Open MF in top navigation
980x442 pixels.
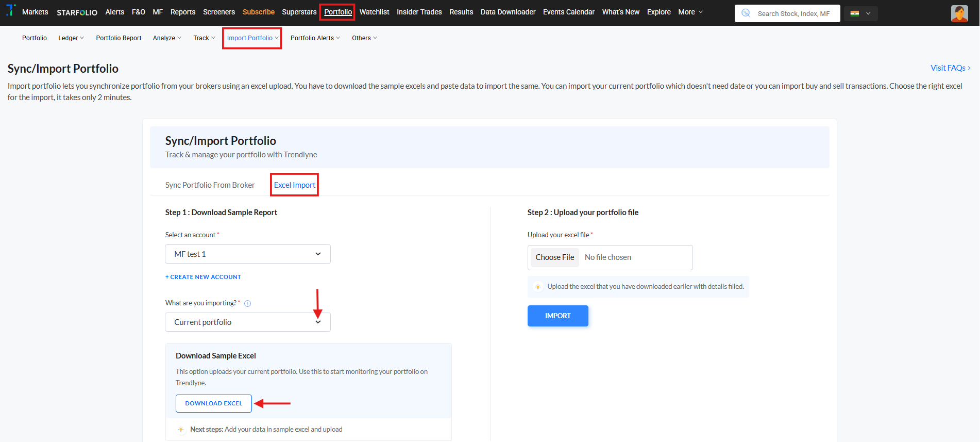click(x=158, y=12)
